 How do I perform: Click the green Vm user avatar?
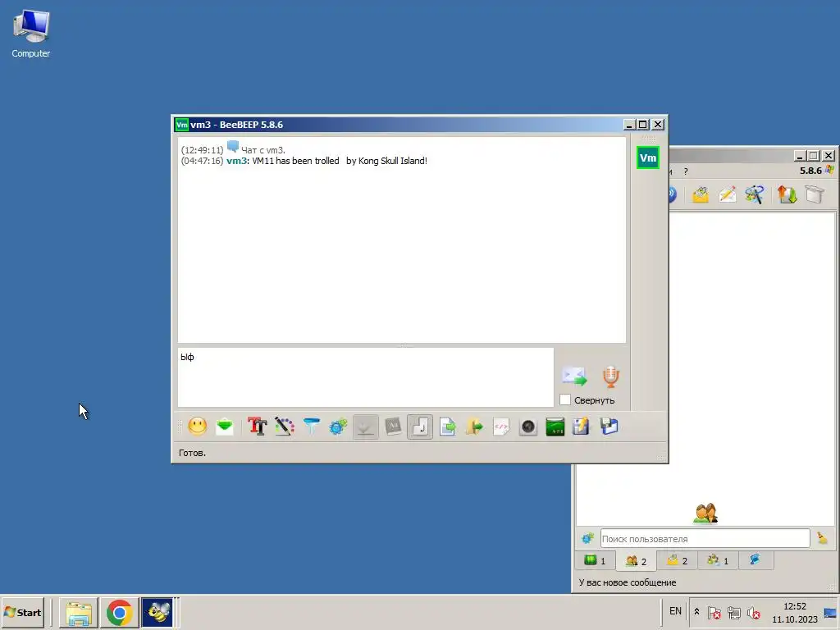coord(648,157)
